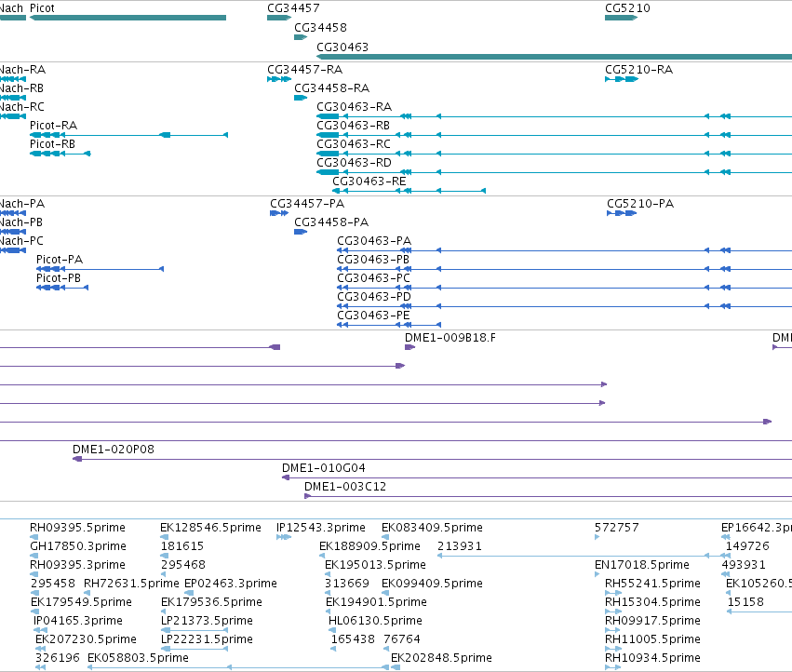This screenshot has width=792, height=672.
Task: Click feature 213931 label
Action: point(460,546)
